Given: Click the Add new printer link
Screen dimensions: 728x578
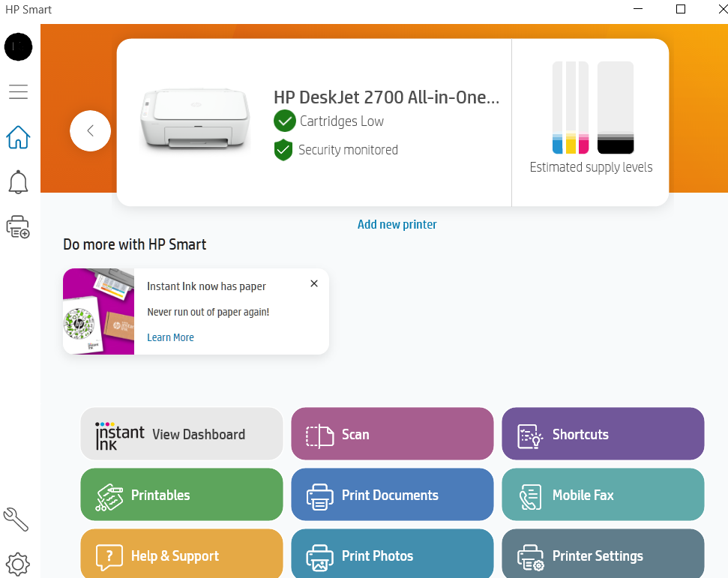Looking at the screenshot, I should [x=397, y=224].
